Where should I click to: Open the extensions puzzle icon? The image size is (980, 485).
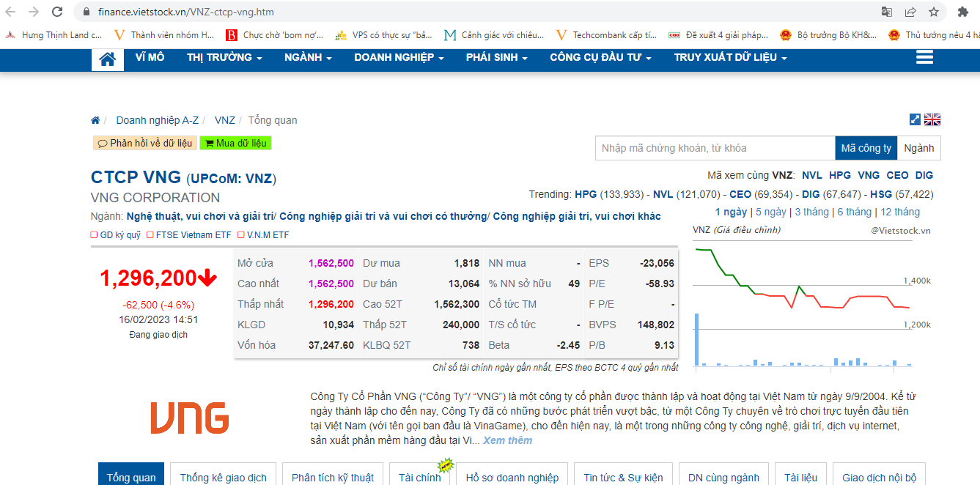pos(963,12)
